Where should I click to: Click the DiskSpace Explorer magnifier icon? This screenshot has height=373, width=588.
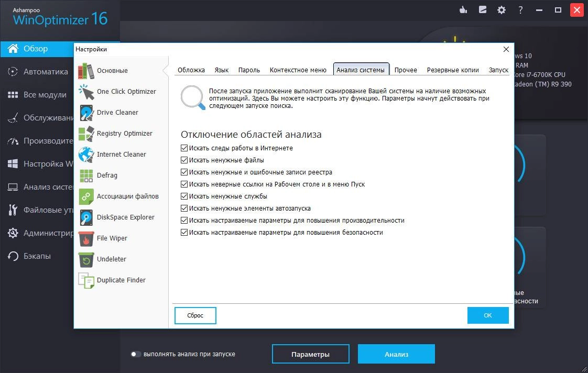[x=86, y=217]
